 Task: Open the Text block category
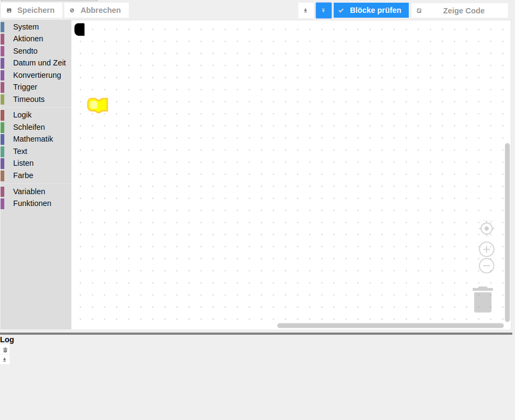pos(36,151)
